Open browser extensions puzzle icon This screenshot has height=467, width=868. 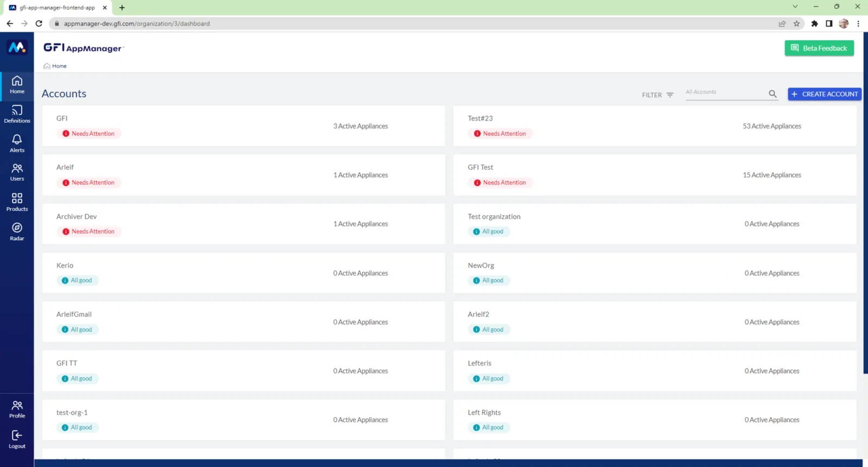(814, 23)
